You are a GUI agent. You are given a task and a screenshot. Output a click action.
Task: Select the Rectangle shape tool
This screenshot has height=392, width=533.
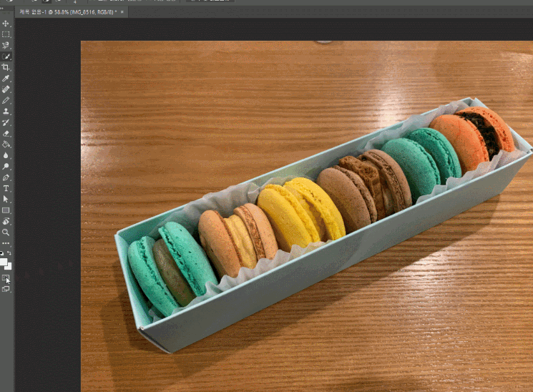tap(6, 210)
